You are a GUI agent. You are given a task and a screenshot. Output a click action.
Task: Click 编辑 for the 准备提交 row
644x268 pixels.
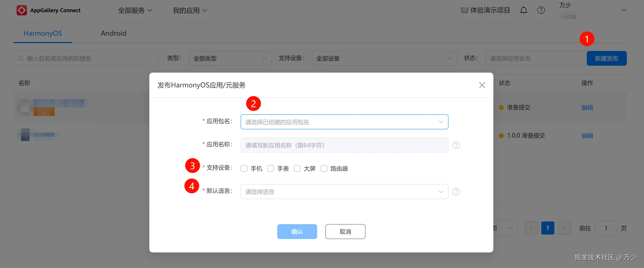coord(587,107)
